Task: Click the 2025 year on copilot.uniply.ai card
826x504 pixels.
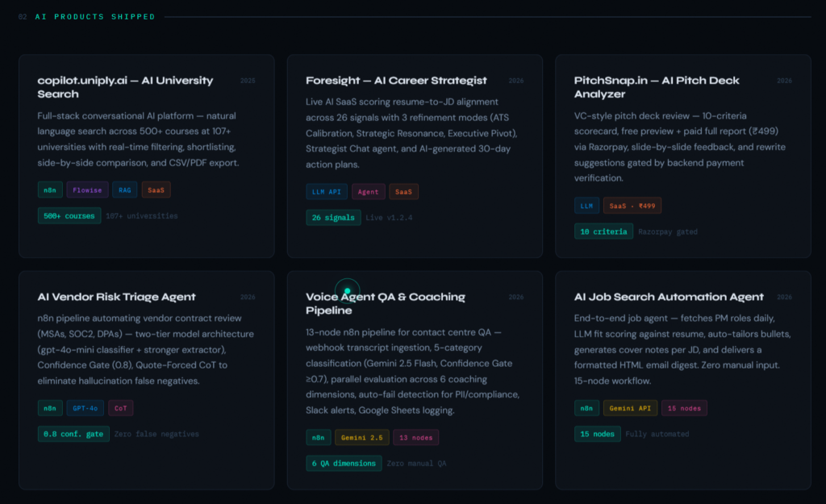Action: point(248,81)
